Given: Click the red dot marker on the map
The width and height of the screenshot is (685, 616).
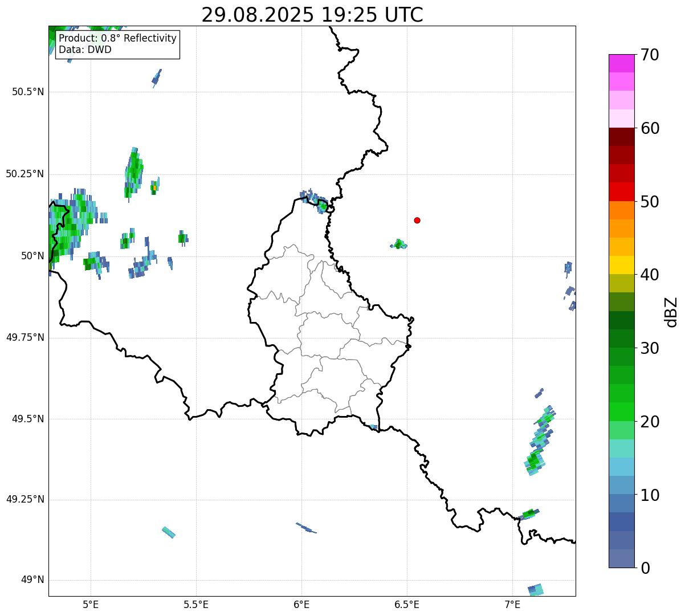Looking at the screenshot, I should coord(417,220).
